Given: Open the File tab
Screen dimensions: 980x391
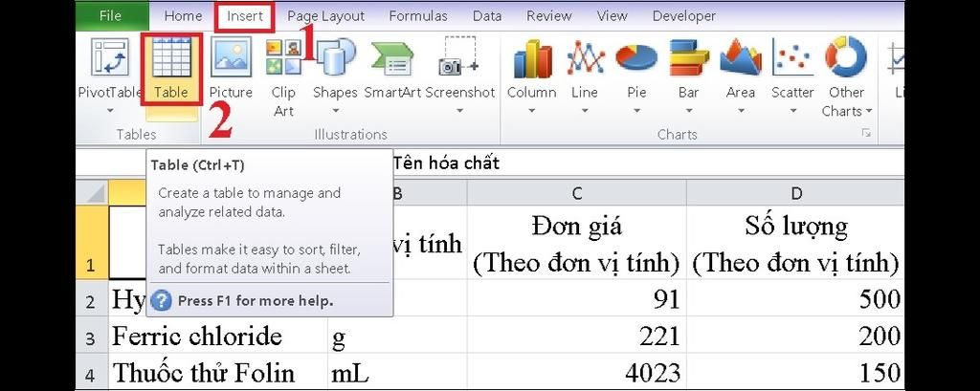Looking at the screenshot, I should (110, 15).
